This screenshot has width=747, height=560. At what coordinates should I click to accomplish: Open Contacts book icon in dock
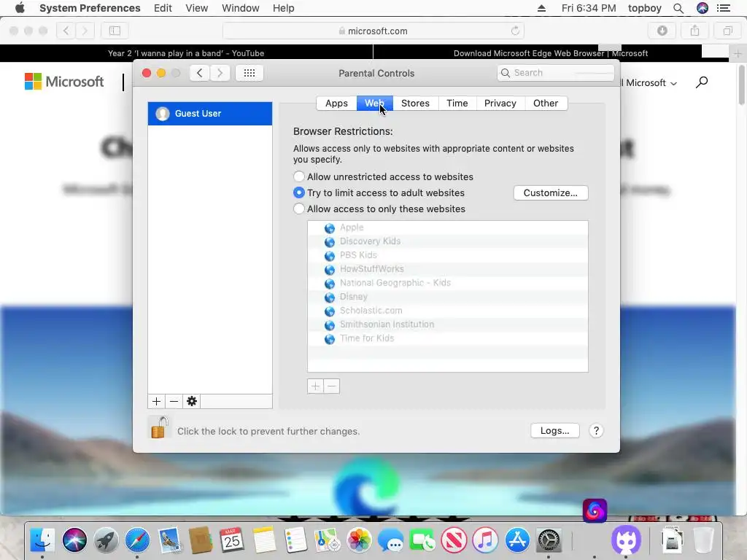(x=201, y=540)
